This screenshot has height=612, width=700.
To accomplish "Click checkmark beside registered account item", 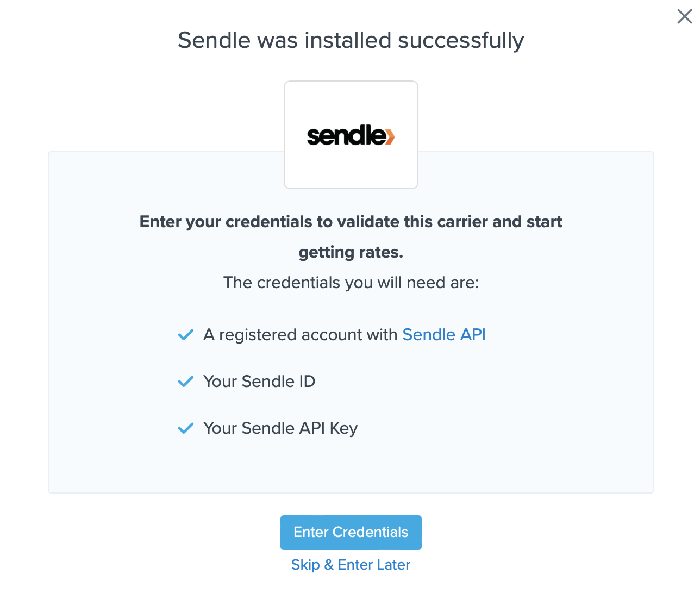I will click(186, 335).
